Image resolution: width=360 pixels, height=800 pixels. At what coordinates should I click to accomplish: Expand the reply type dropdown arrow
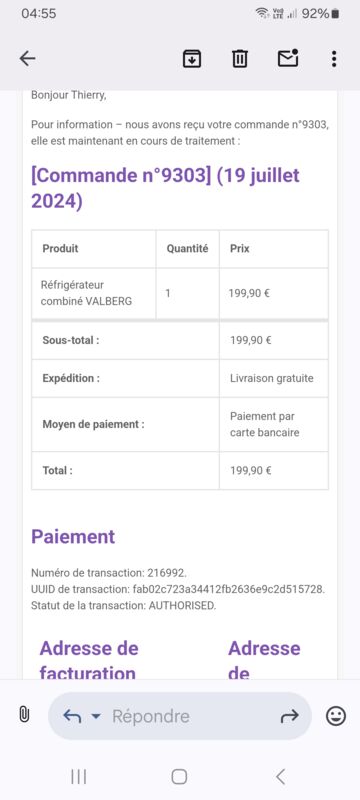[x=95, y=716]
